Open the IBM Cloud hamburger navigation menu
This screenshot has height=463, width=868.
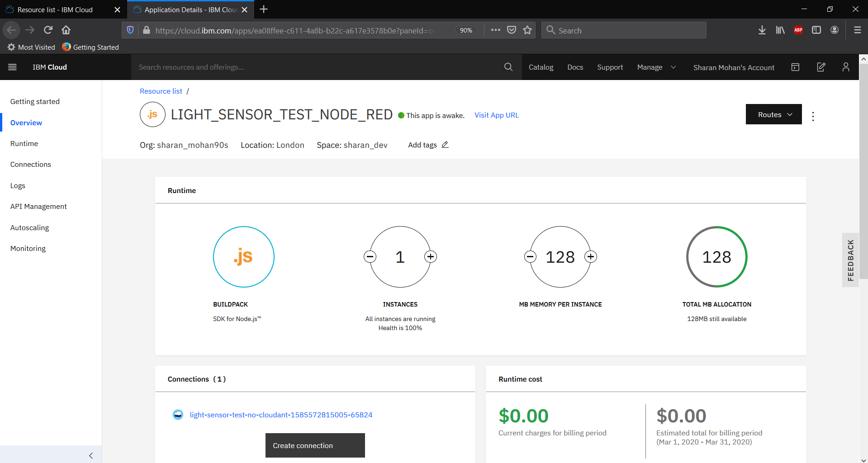12,66
